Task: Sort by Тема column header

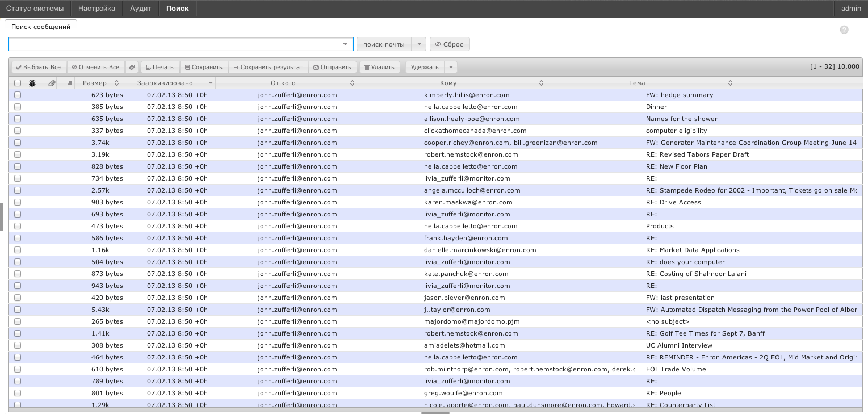Action: tap(640, 83)
